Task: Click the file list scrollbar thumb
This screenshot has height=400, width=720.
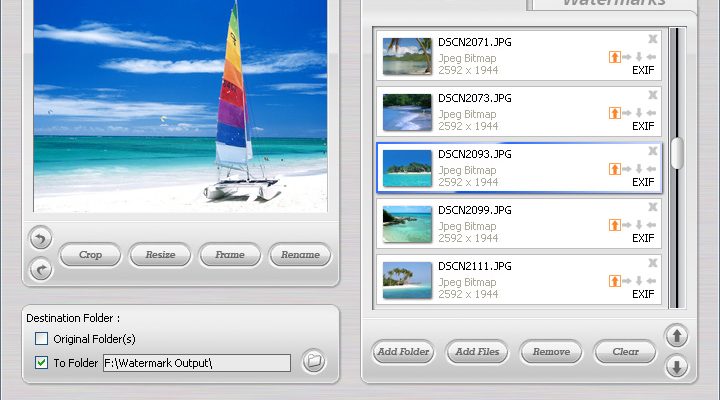Action: coord(677,153)
